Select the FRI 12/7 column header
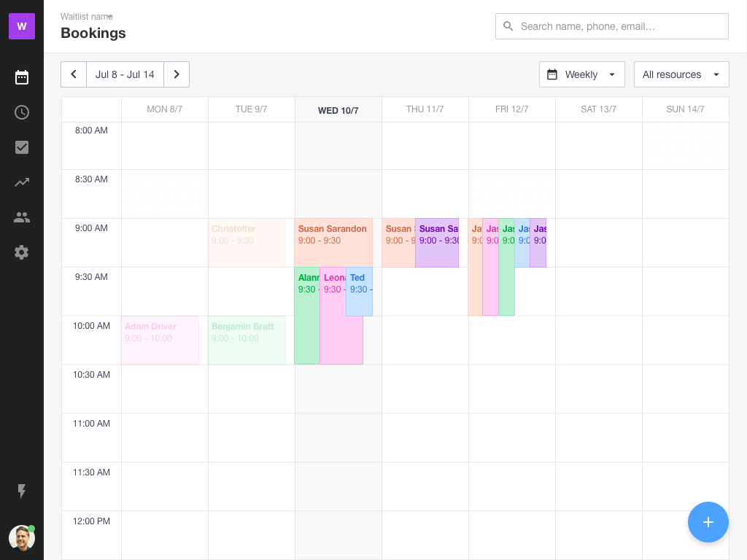Image resolution: width=747 pixels, height=560 pixels. [511, 109]
